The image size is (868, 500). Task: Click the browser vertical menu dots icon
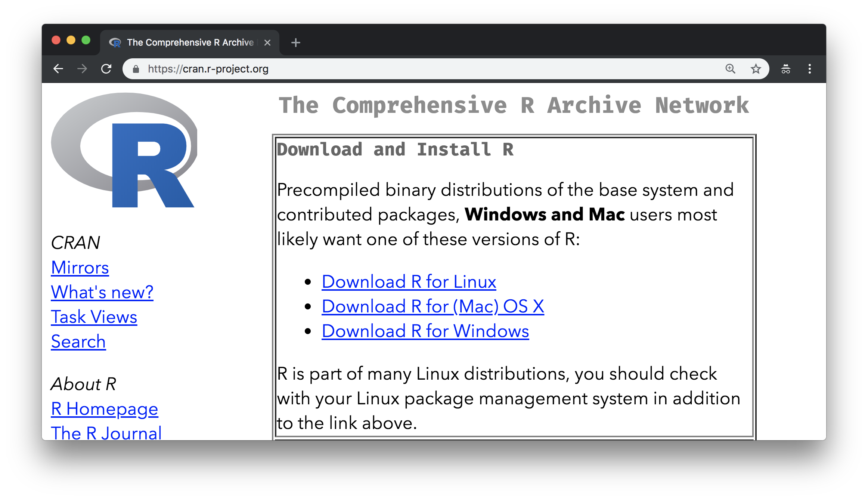tap(810, 69)
